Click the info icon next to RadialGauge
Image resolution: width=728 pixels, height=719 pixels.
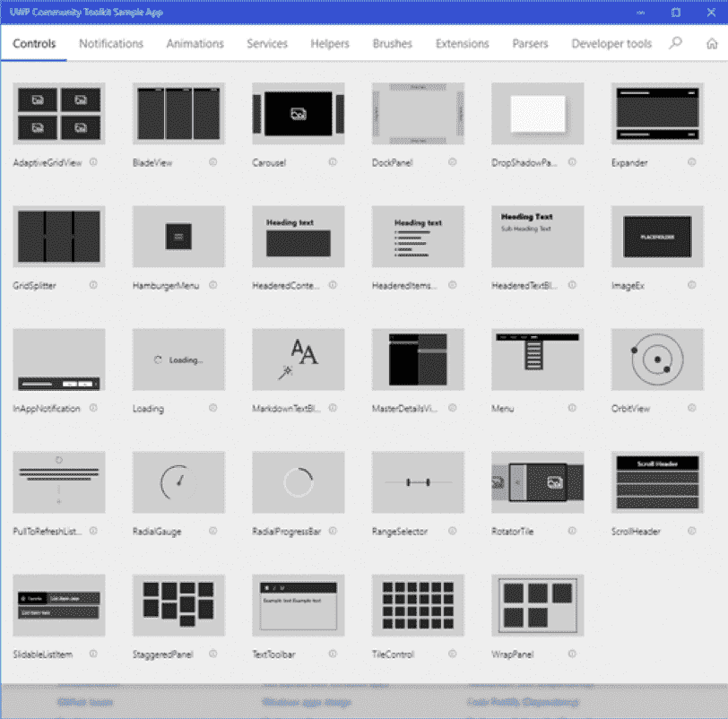213,531
